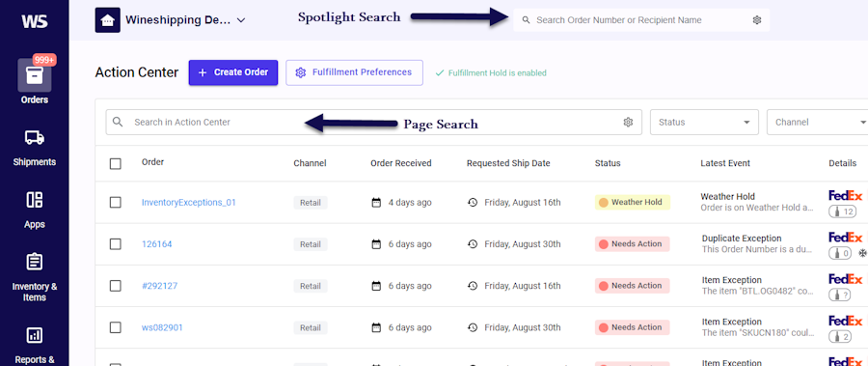Image resolution: width=868 pixels, height=366 pixels.
Task: Click the Create Order button
Action: click(x=233, y=72)
